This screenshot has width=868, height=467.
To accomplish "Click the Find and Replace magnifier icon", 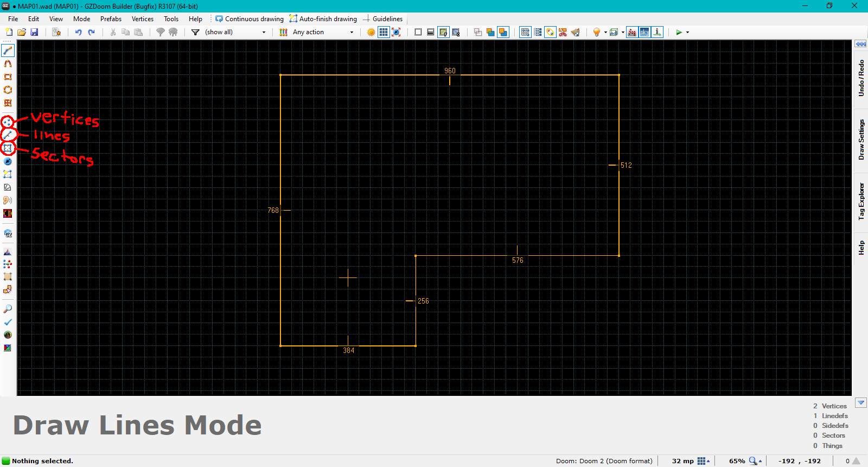I will tap(8, 308).
